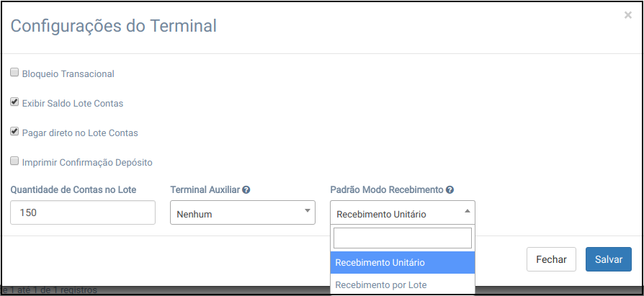Click the Configurações do Terminal heading
This screenshot has width=644, height=296.
113,27
